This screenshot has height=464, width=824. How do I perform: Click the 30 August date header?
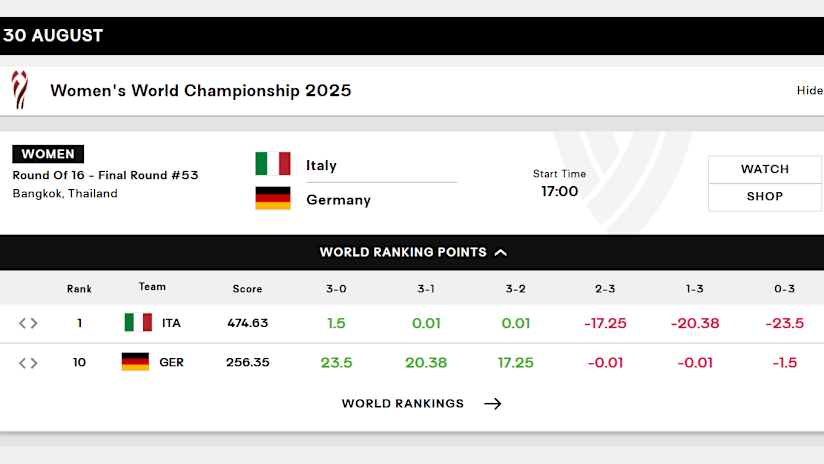[53, 35]
